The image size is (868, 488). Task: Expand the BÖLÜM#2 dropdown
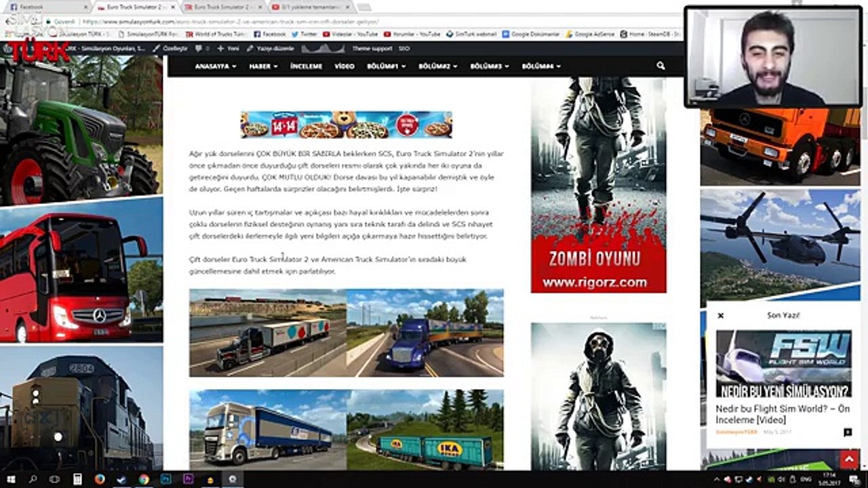tap(437, 66)
